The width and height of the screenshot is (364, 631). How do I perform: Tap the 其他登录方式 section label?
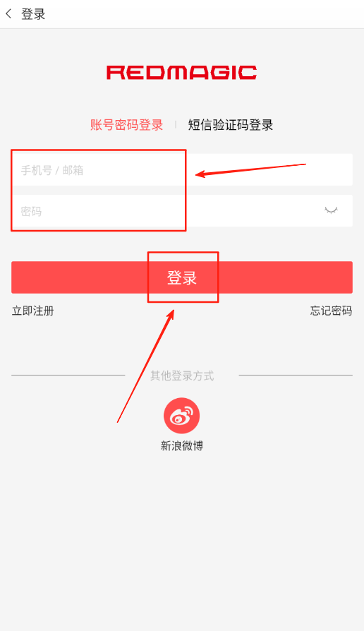[x=182, y=376]
